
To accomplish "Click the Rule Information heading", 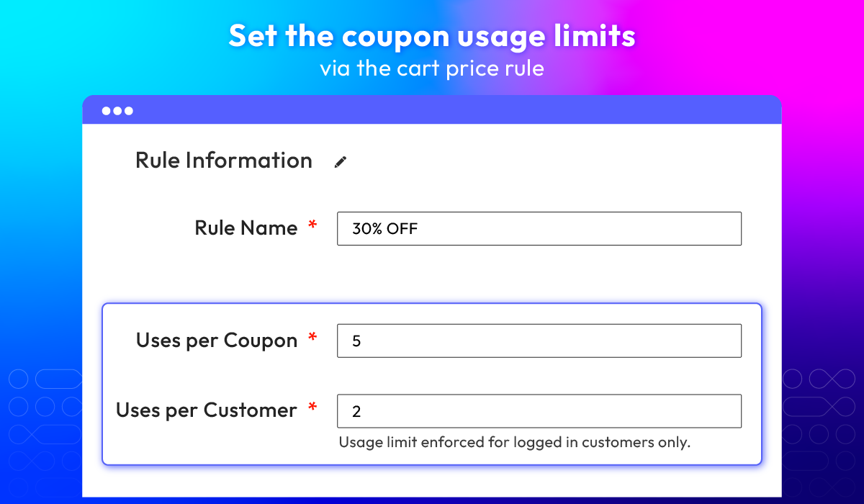I will (x=224, y=161).
